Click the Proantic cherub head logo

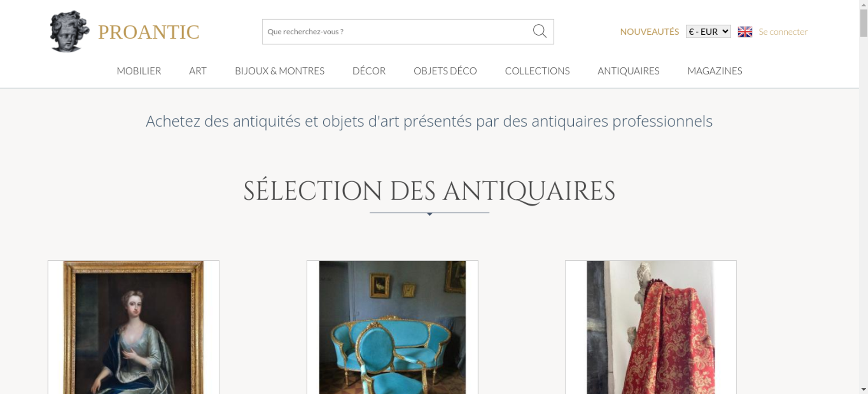[69, 31]
